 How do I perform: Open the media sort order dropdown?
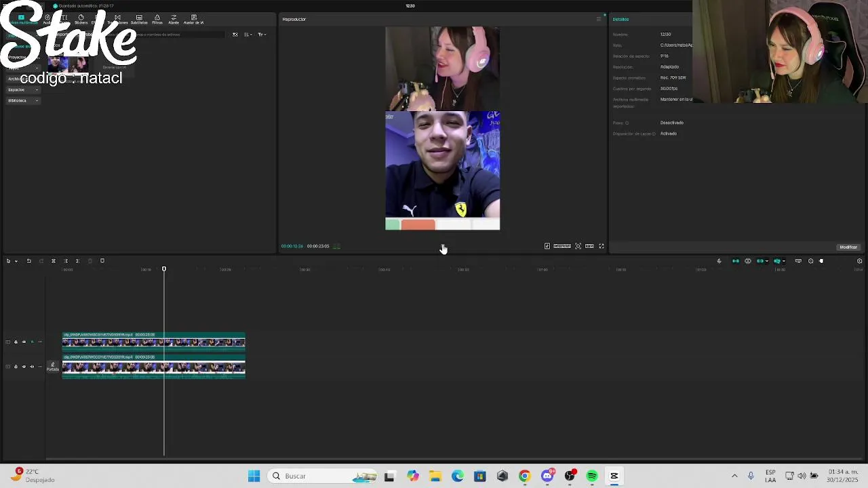[248, 35]
